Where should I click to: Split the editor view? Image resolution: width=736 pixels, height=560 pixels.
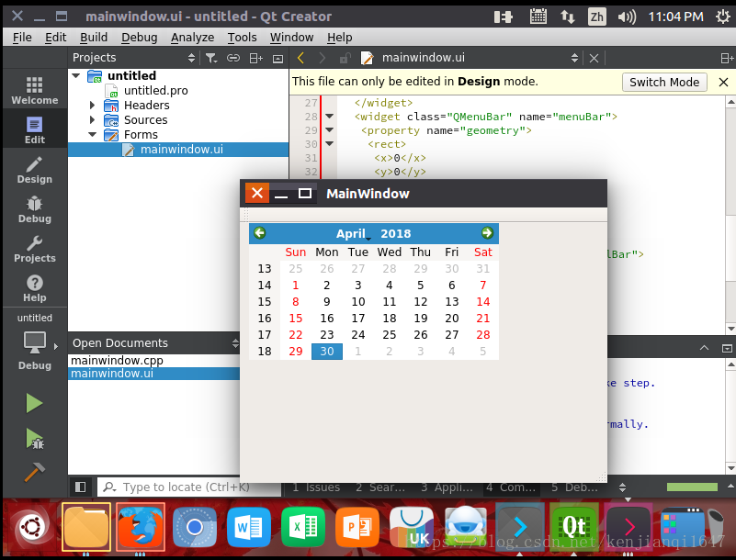coord(727,58)
